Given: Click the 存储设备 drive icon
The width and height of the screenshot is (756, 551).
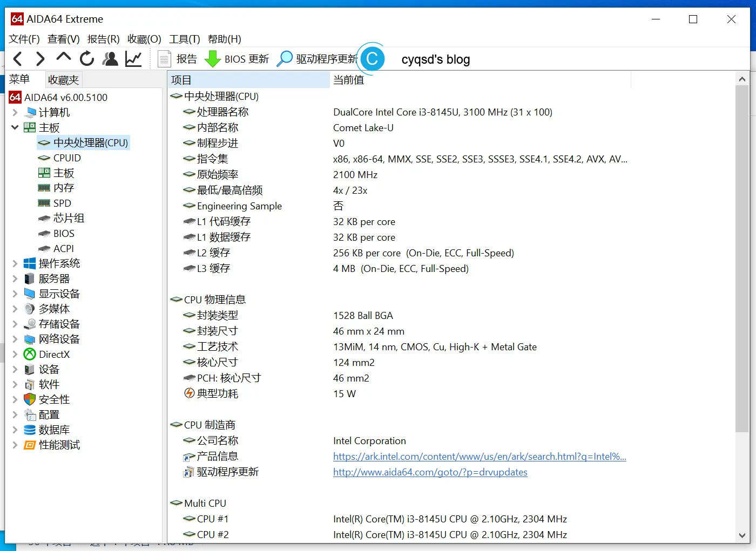Looking at the screenshot, I should click(x=30, y=324).
